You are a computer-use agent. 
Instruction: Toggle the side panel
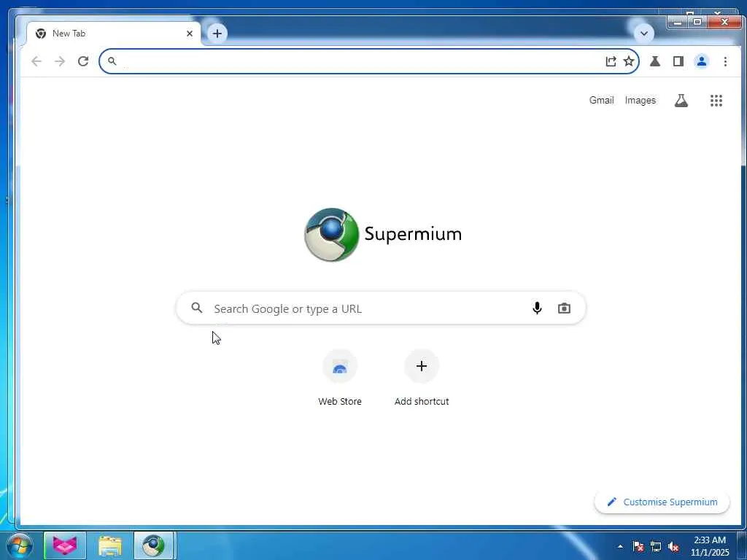(678, 61)
